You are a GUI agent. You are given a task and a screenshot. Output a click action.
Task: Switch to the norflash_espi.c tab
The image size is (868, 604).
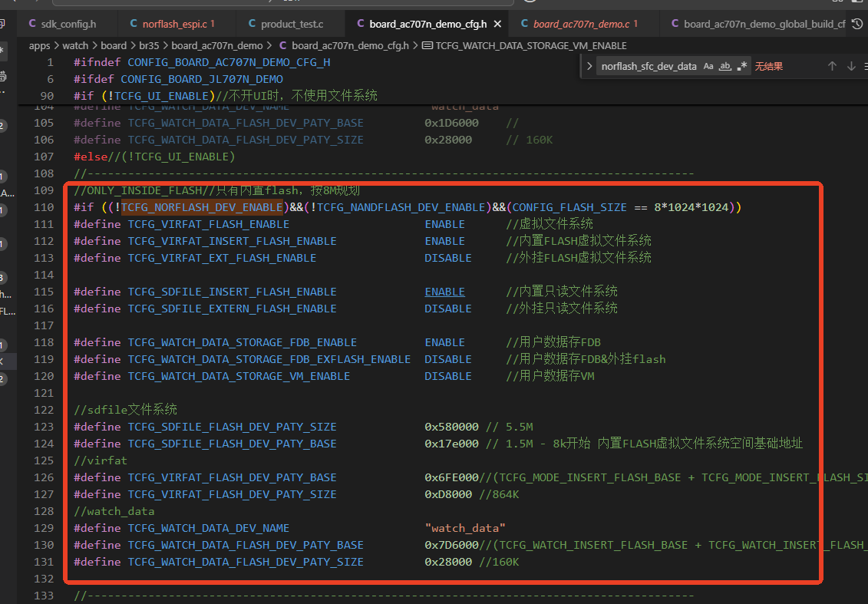(x=176, y=24)
